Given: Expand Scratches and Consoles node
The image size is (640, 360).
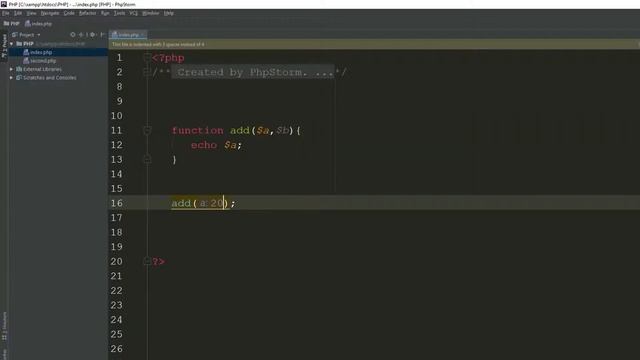Looking at the screenshot, I should [11, 78].
